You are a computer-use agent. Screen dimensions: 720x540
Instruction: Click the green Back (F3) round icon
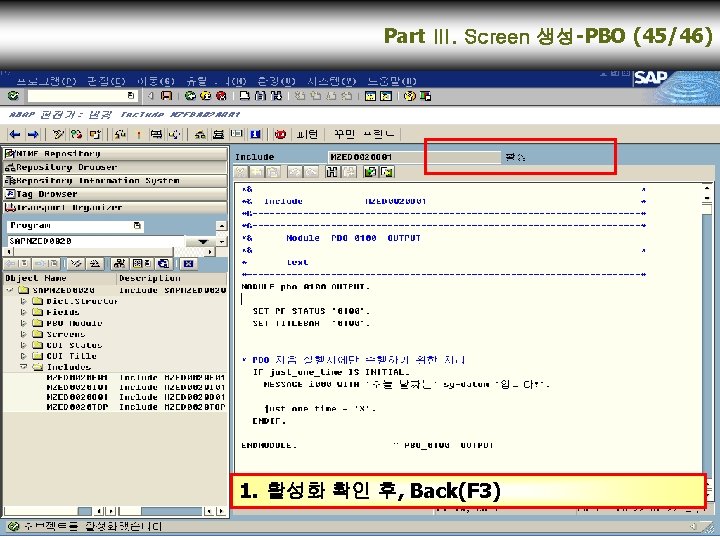[190, 96]
